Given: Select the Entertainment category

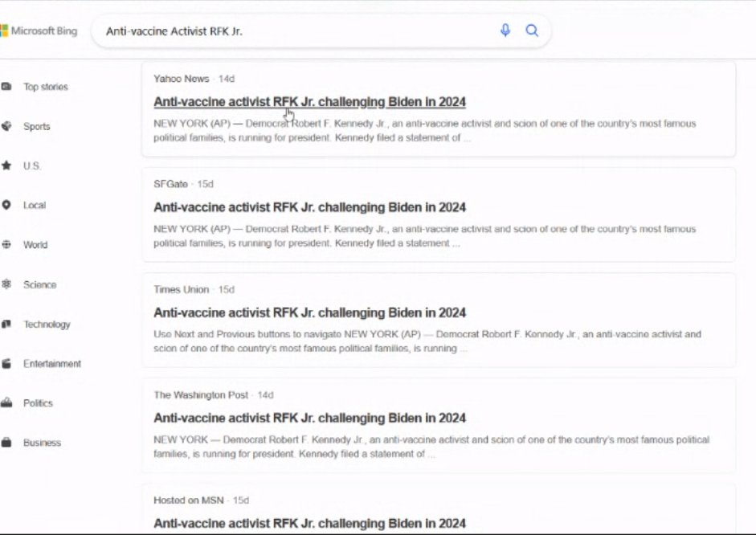Looking at the screenshot, I should (x=52, y=364).
